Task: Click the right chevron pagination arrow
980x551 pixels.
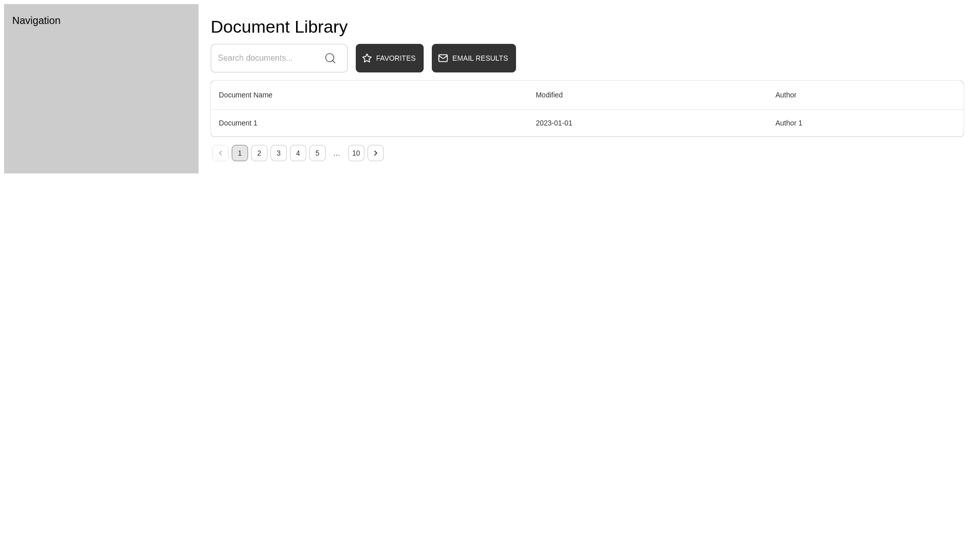Action: point(376,153)
